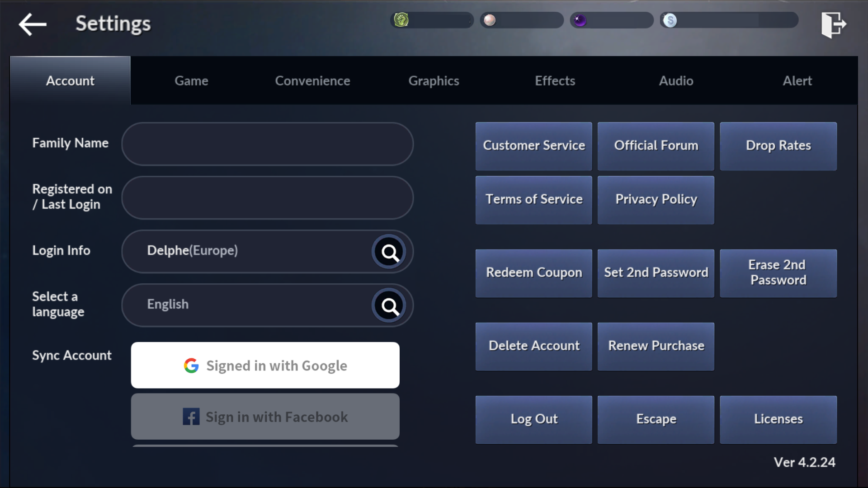Open language search magnifier icon
868x488 pixels.
[x=389, y=305]
